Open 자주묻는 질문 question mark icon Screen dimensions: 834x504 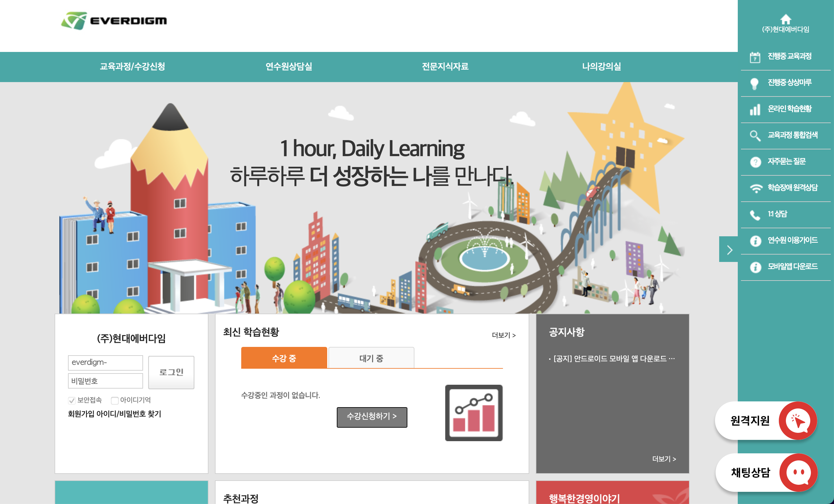pyautogui.click(x=756, y=162)
